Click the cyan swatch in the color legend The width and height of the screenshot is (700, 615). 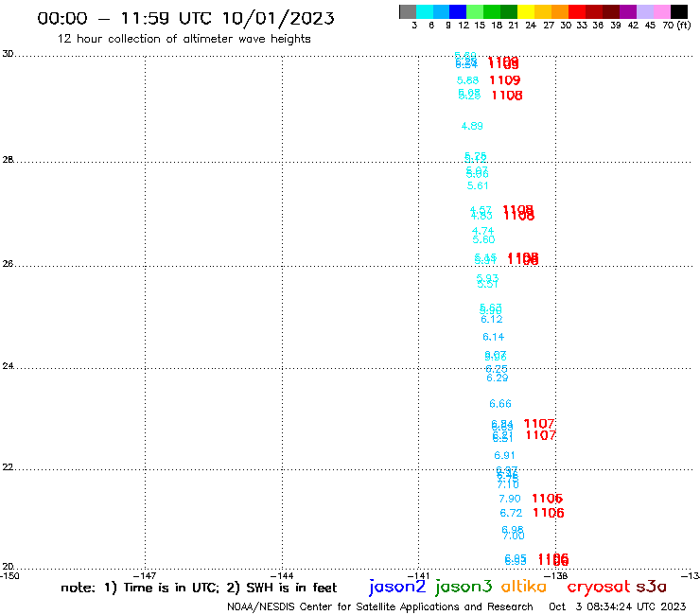[x=424, y=11]
